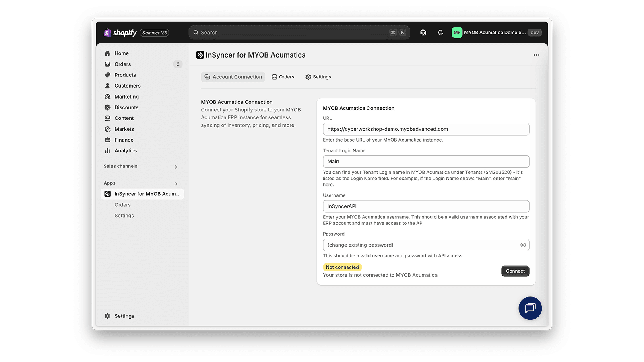Click the Discounts icon

107,107
